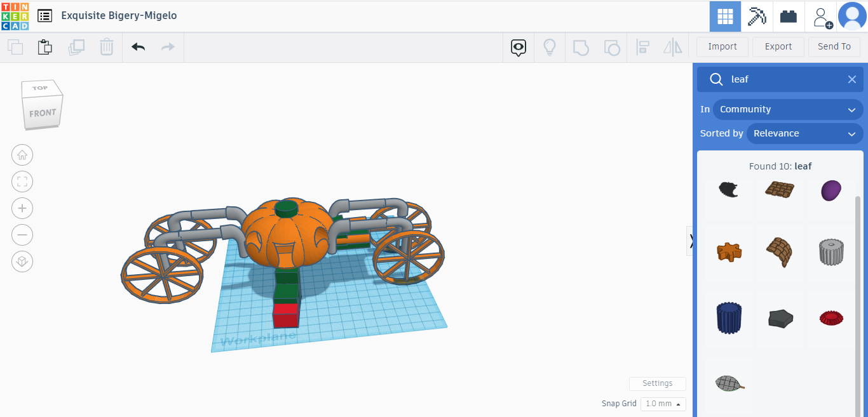Viewport: 868px width, 417px height.
Task: Import a file with the Import button
Action: pyautogui.click(x=722, y=46)
